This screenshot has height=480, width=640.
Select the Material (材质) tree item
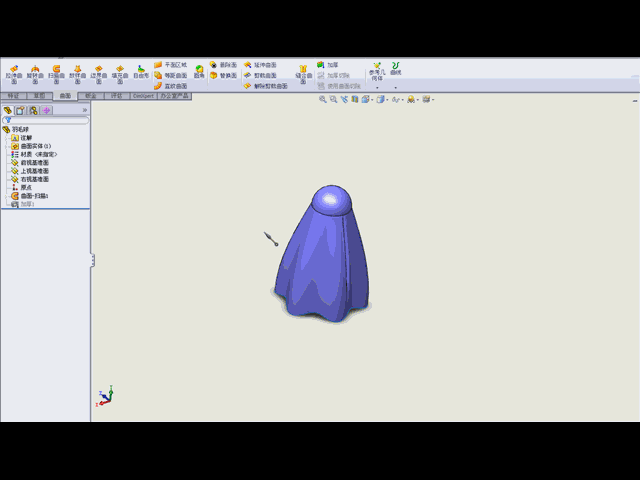[34, 154]
